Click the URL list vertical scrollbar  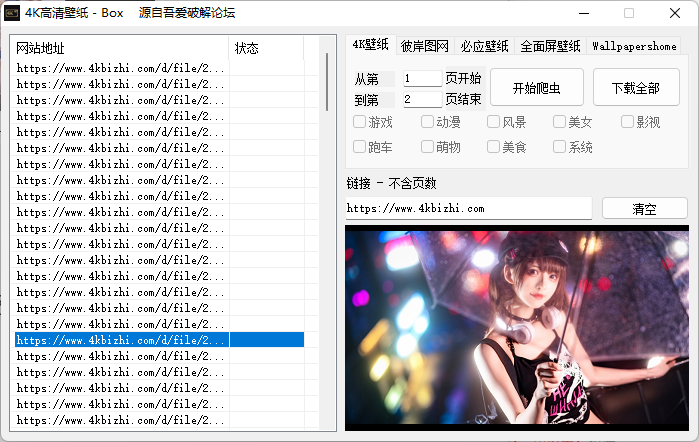(327, 82)
